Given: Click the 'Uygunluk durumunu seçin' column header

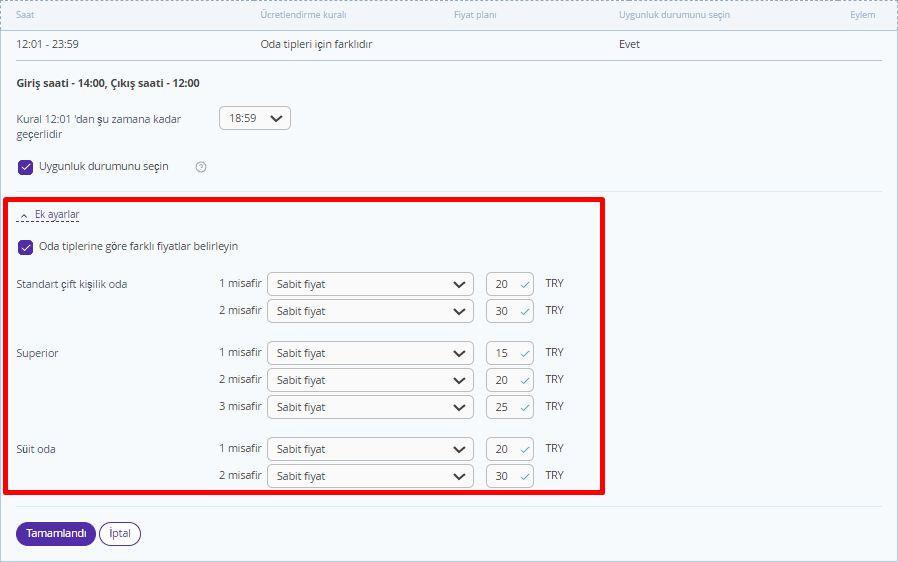Looking at the screenshot, I should [674, 15].
